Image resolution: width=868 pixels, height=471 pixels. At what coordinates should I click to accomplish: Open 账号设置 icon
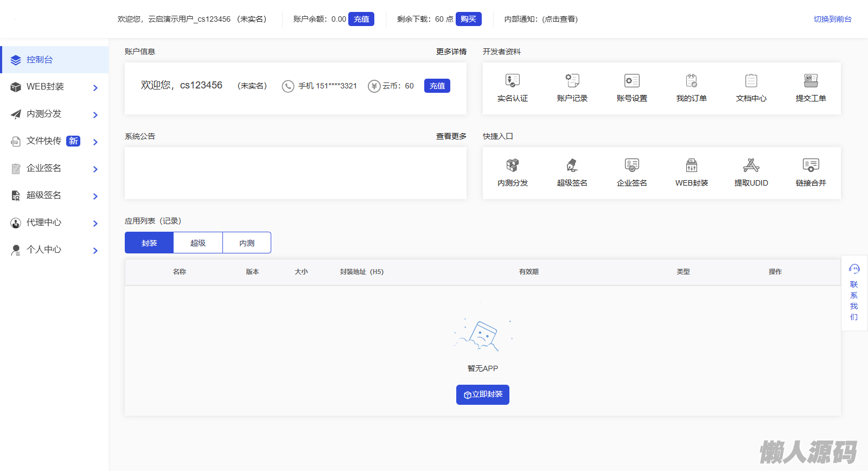[x=631, y=81]
